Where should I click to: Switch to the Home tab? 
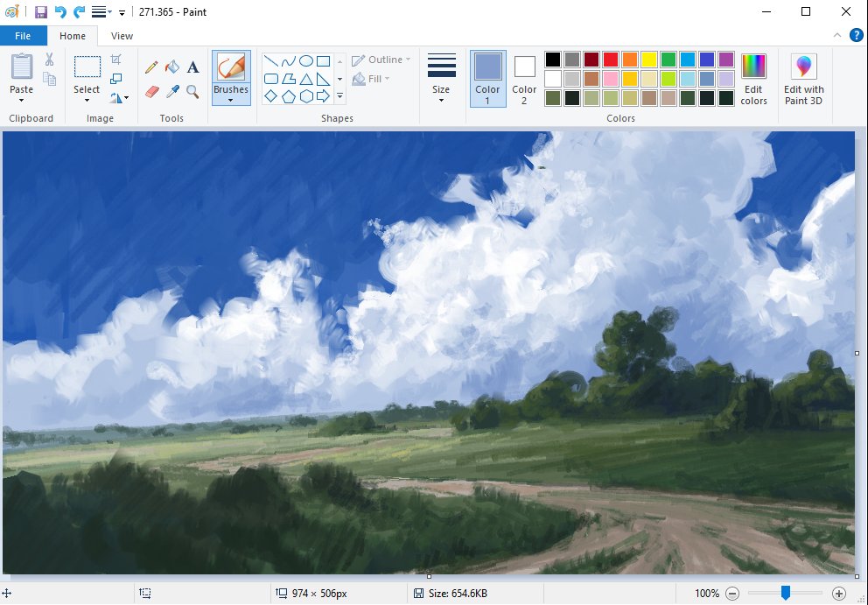tap(73, 36)
